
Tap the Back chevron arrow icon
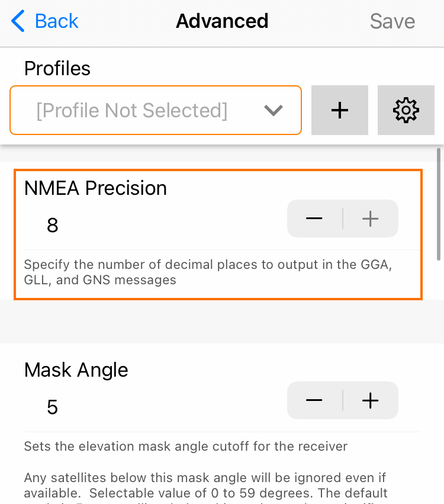pos(18,21)
